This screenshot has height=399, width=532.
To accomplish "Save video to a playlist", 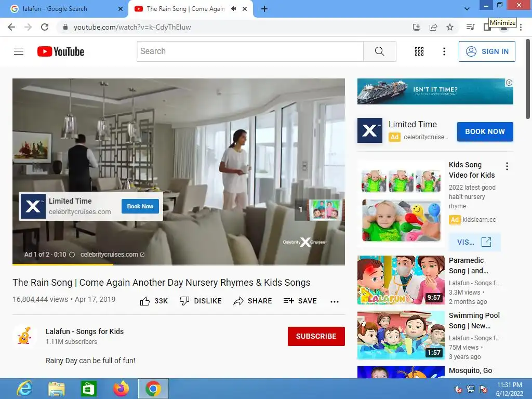I will (300, 301).
